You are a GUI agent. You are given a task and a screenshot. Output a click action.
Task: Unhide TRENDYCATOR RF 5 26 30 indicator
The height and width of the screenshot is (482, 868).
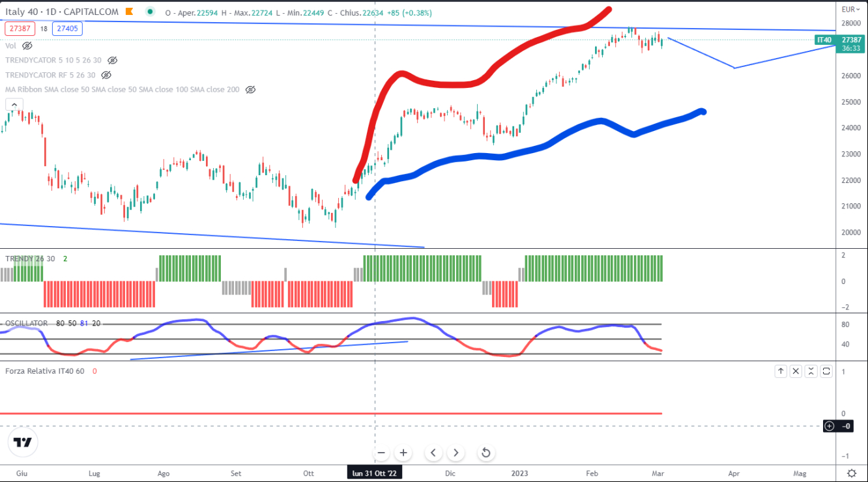(x=106, y=75)
